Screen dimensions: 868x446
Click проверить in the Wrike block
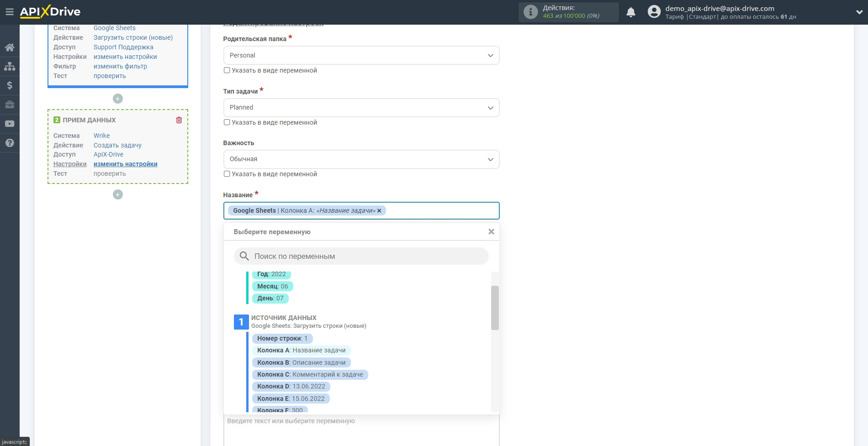coord(110,173)
